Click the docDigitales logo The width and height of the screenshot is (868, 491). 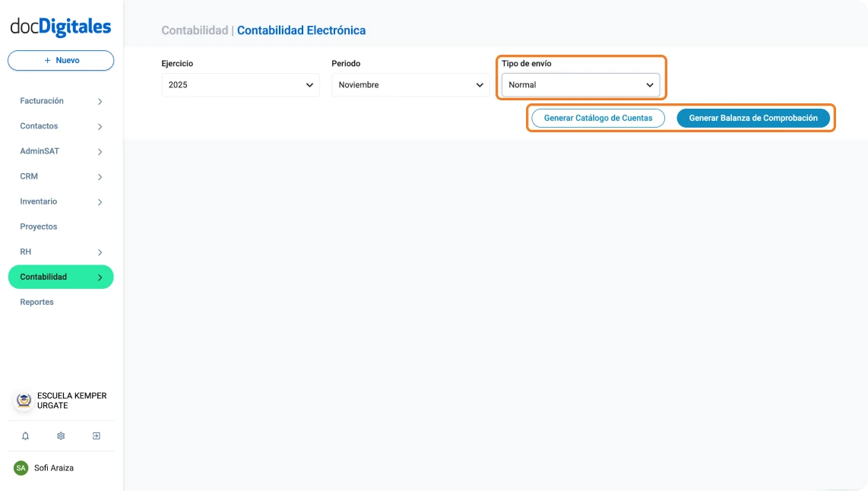click(59, 25)
